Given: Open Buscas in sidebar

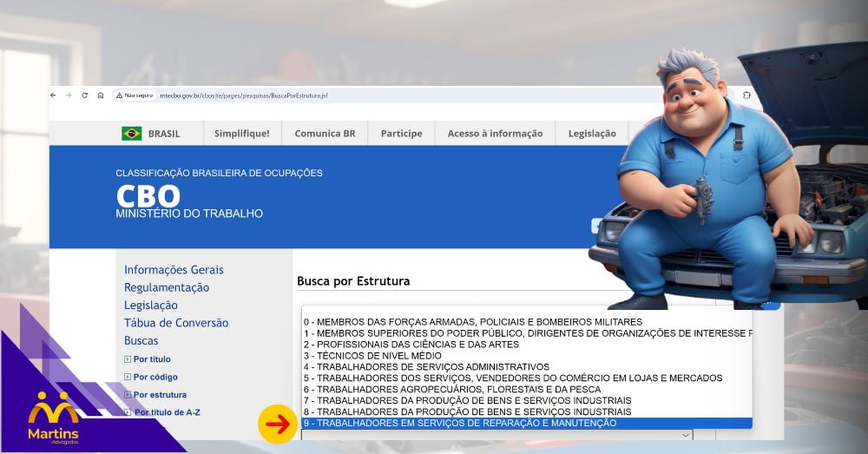Looking at the screenshot, I should coord(141,340).
